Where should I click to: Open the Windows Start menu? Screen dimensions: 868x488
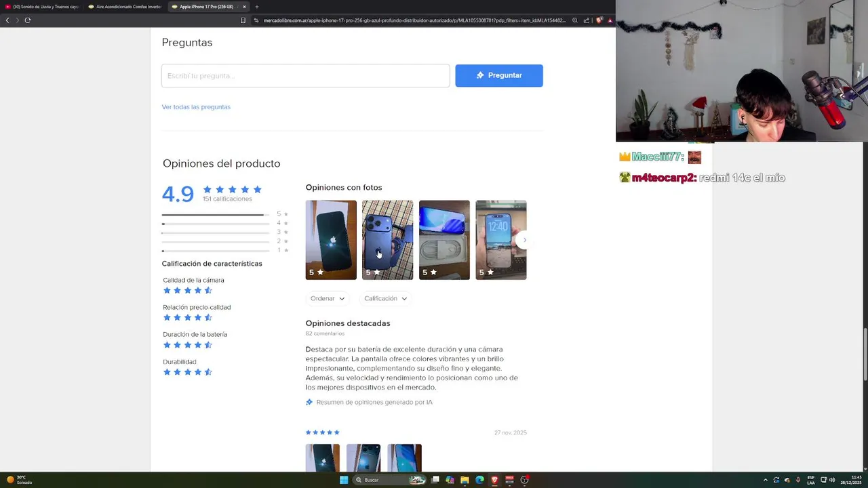(344, 480)
